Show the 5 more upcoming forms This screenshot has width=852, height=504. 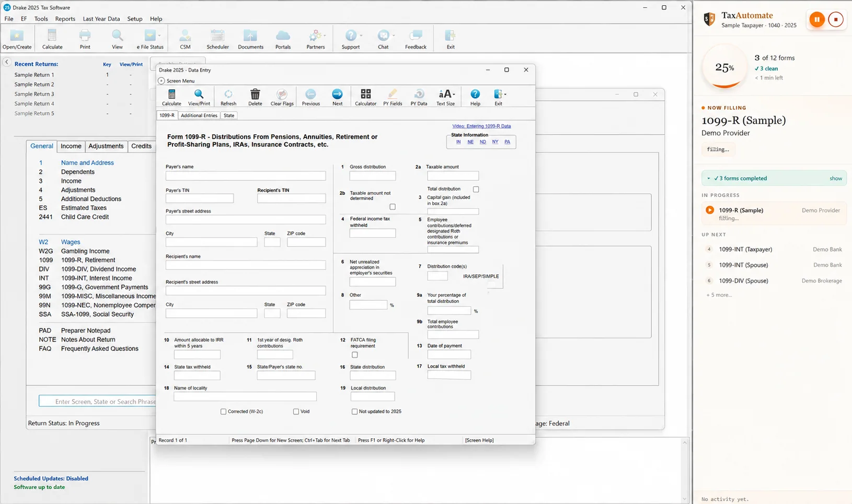pos(719,295)
